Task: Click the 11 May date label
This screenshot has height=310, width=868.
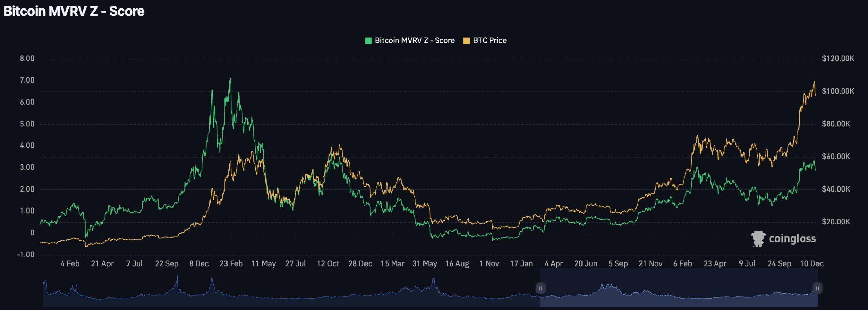Action: pos(263,264)
